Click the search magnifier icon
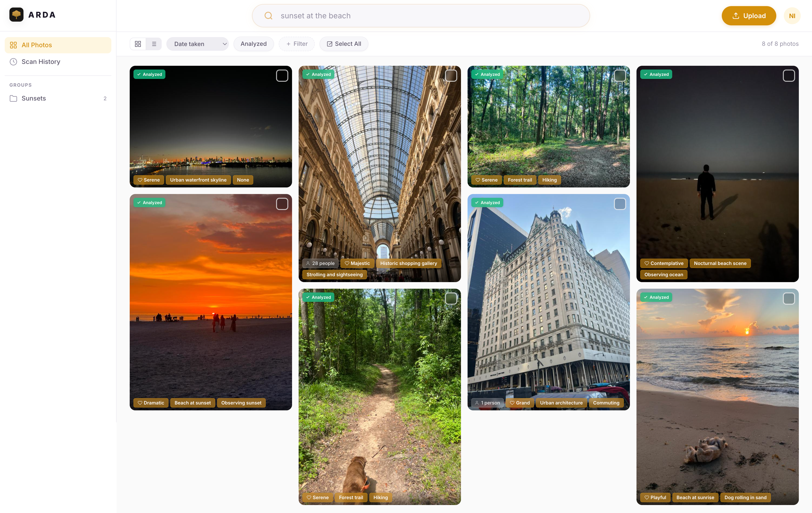The height and width of the screenshot is (513, 812). click(268, 16)
